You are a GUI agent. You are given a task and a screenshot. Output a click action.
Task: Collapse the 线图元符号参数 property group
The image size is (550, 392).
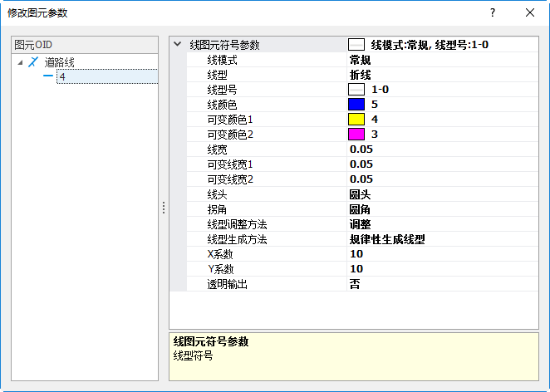click(x=177, y=45)
